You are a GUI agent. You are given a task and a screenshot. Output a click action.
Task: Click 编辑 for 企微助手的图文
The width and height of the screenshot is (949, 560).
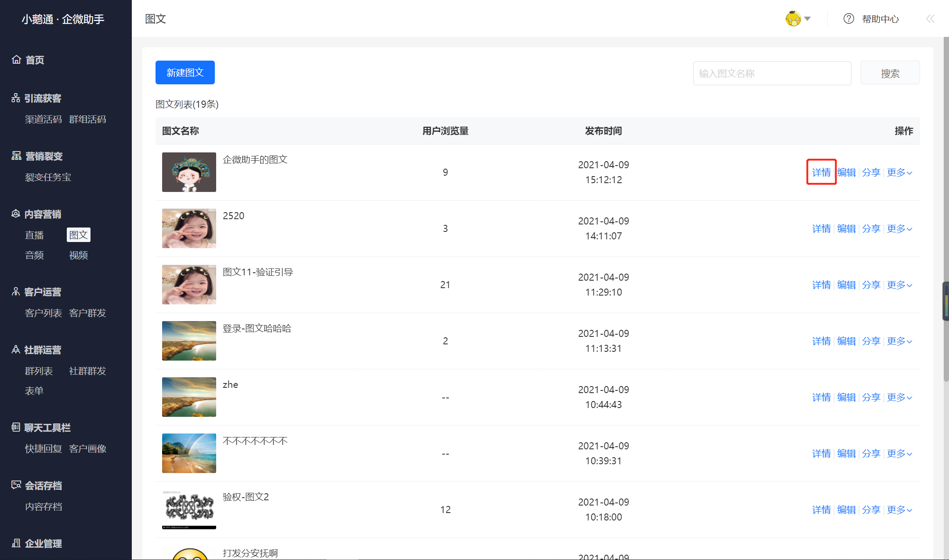click(846, 172)
